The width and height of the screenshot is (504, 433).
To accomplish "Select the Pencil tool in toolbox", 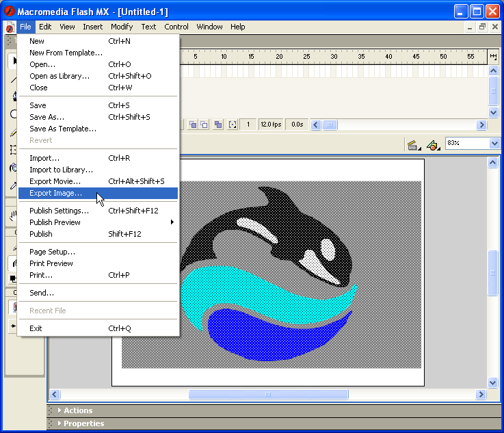I will pos(14,133).
